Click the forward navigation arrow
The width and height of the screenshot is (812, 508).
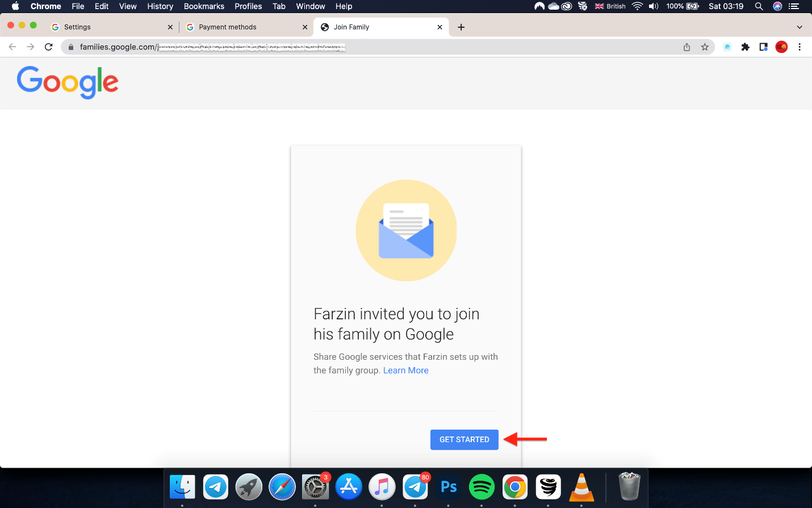coord(31,47)
